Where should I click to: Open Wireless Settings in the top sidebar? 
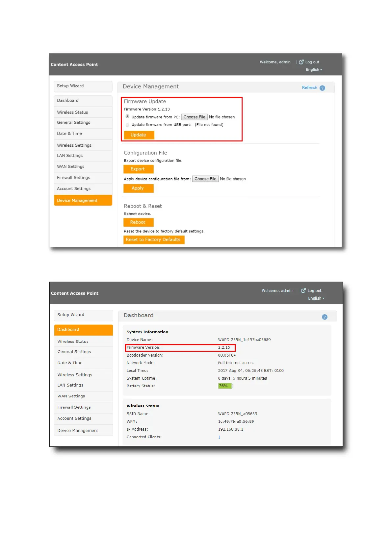click(x=83, y=145)
